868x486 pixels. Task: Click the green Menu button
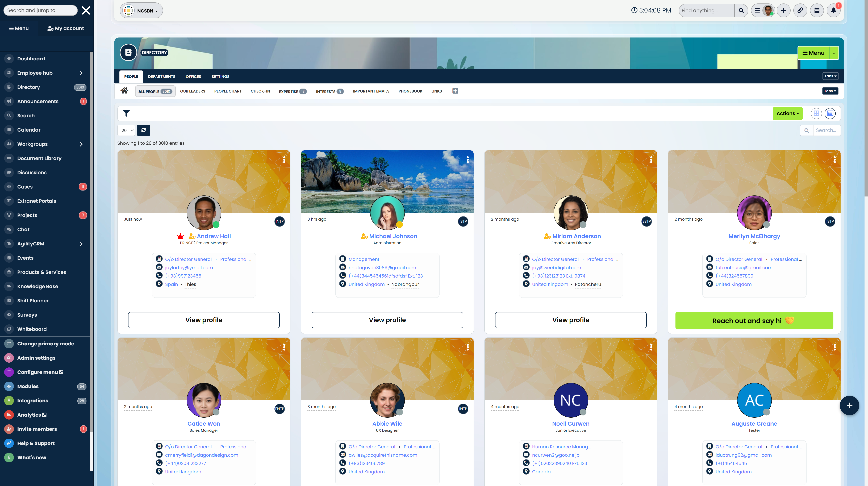tap(813, 53)
